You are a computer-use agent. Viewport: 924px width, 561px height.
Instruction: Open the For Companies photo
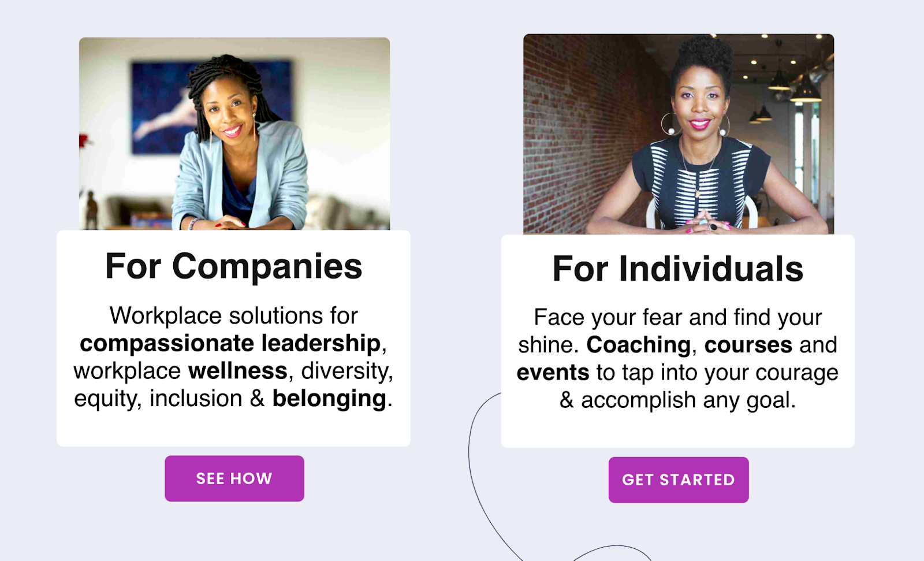tap(234, 134)
